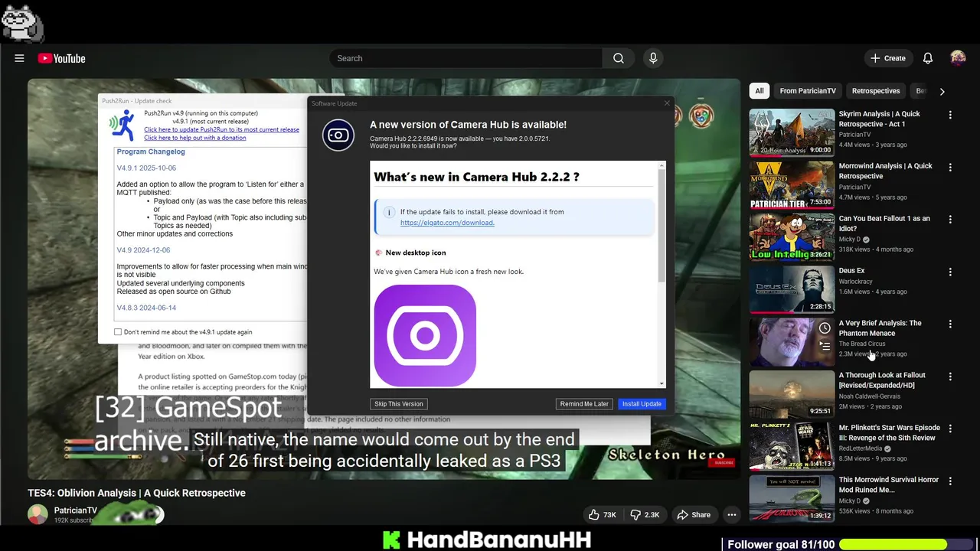This screenshot has height=551, width=980.
Task: Click Skip This Version button
Action: [399, 404]
